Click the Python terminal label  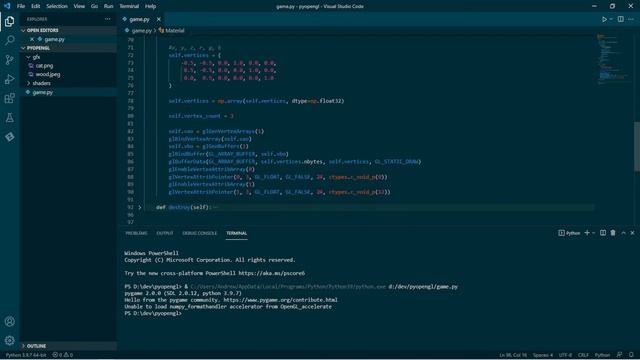click(x=569, y=233)
